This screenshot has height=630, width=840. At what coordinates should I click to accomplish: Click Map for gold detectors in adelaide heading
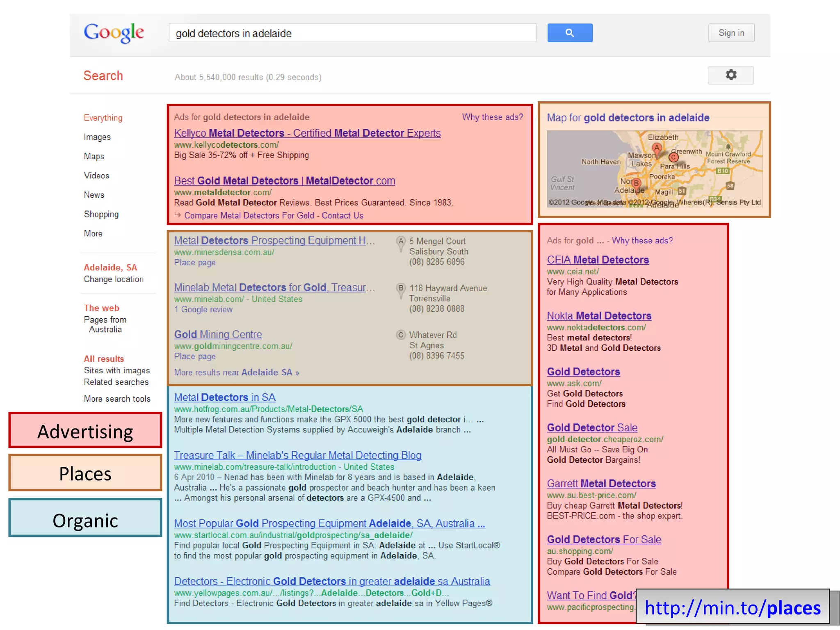(x=628, y=118)
